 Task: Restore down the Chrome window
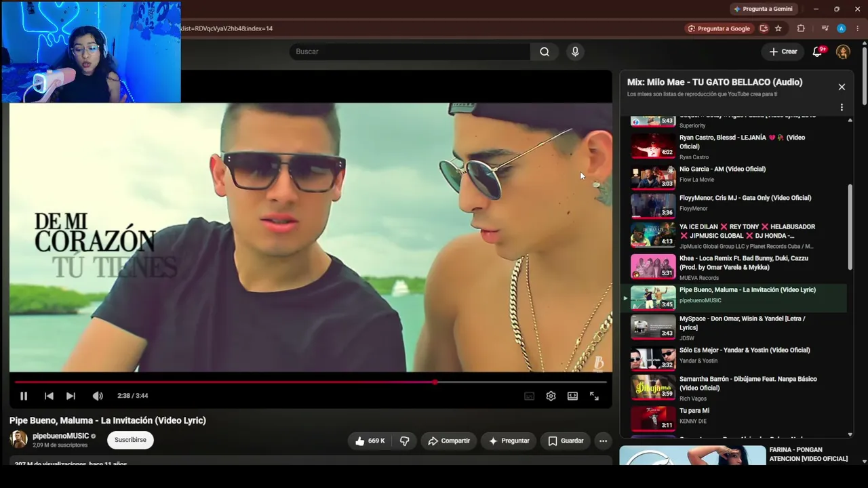tap(837, 9)
